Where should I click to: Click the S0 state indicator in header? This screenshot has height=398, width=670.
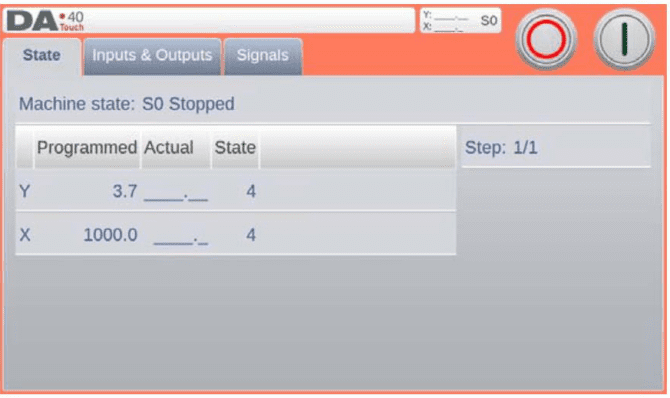click(x=489, y=21)
